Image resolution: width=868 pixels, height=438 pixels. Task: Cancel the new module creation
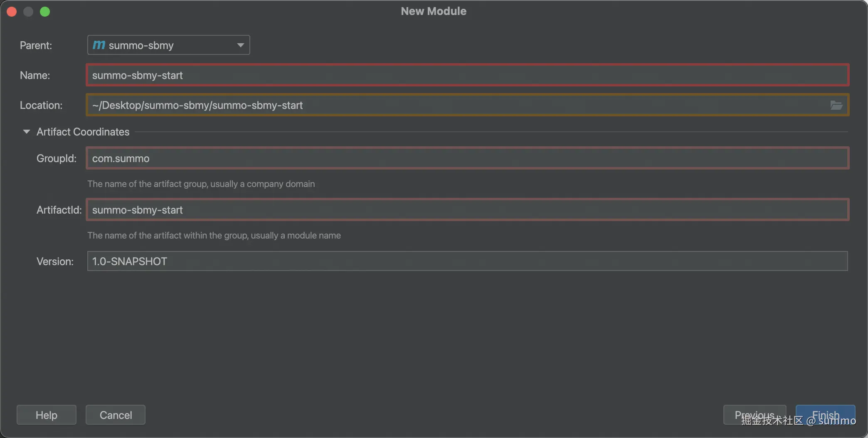point(116,415)
